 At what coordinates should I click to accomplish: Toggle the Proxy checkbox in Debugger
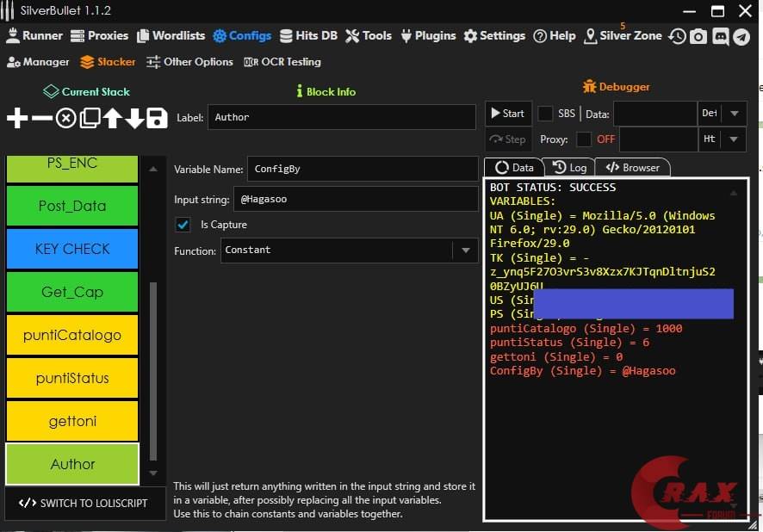pyautogui.click(x=584, y=139)
